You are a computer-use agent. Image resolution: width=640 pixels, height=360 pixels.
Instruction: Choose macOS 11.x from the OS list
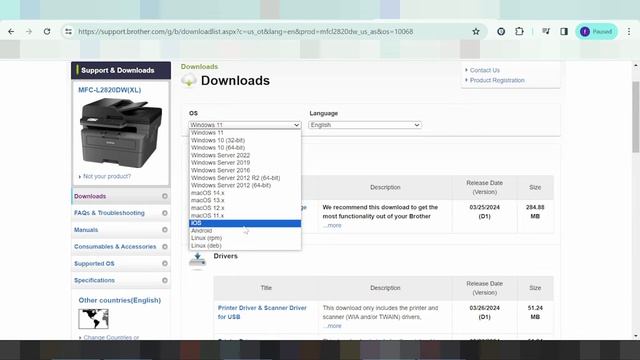245,216
